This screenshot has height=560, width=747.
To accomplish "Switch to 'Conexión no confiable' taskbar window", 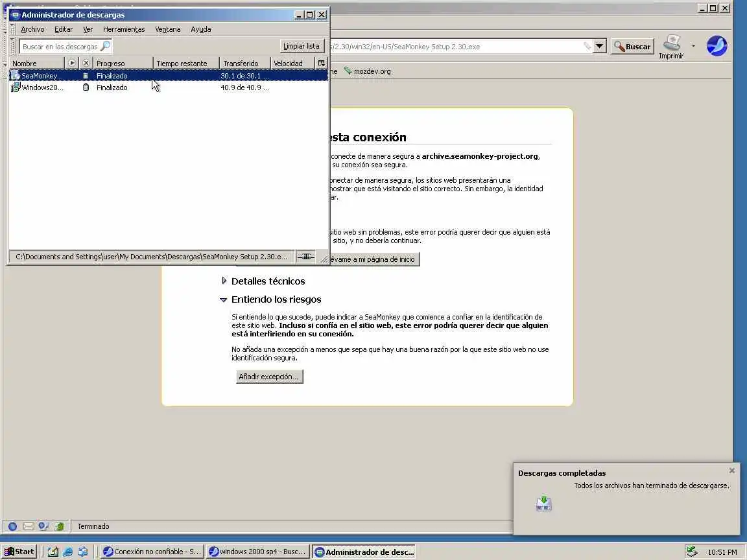I will [x=152, y=552].
